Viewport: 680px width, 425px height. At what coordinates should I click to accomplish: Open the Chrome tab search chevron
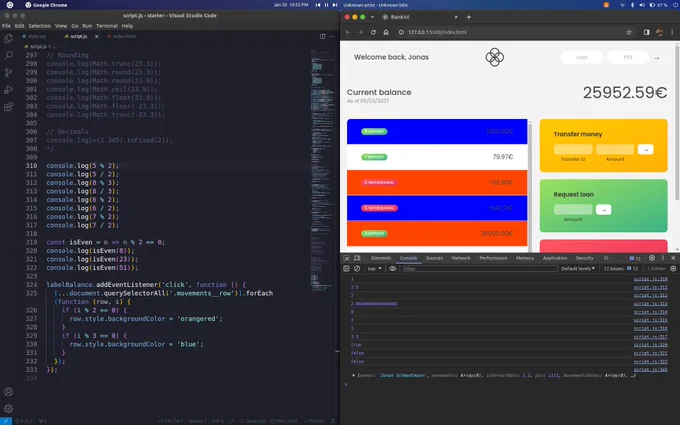(372, 17)
